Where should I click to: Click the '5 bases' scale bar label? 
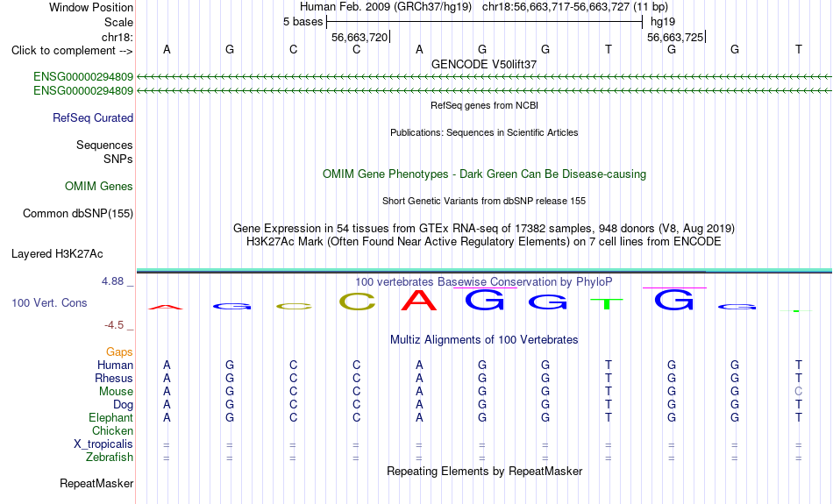303,22
